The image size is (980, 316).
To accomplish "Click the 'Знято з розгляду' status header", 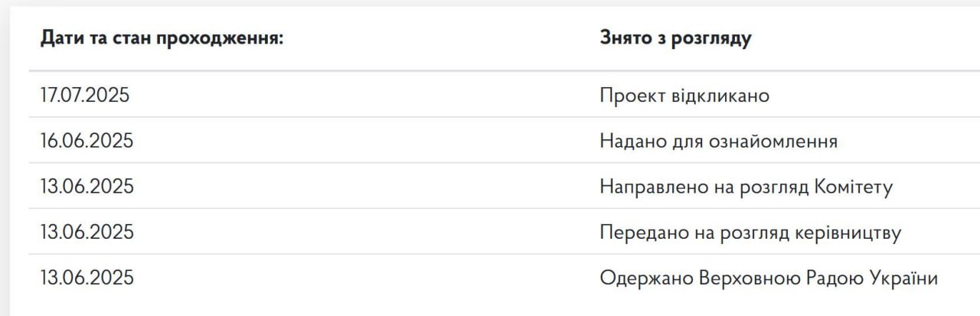I will [x=675, y=38].
